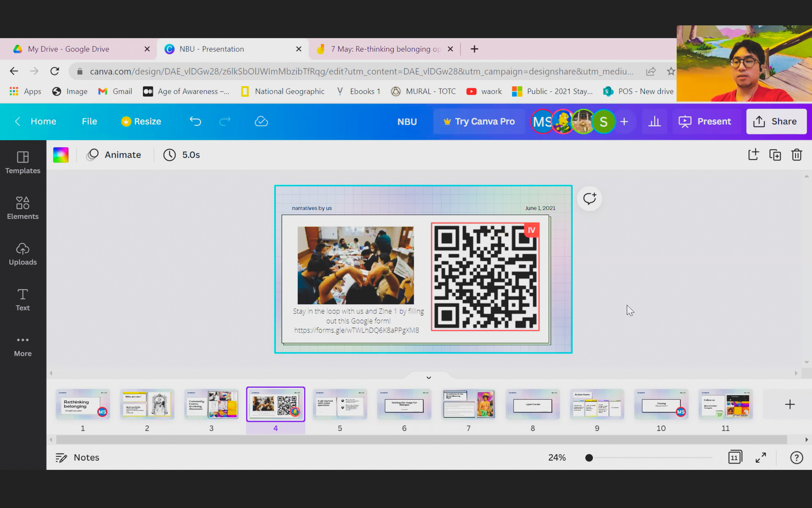Open the Apps bookmark shortcut
The image size is (812, 508).
click(25, 91)
